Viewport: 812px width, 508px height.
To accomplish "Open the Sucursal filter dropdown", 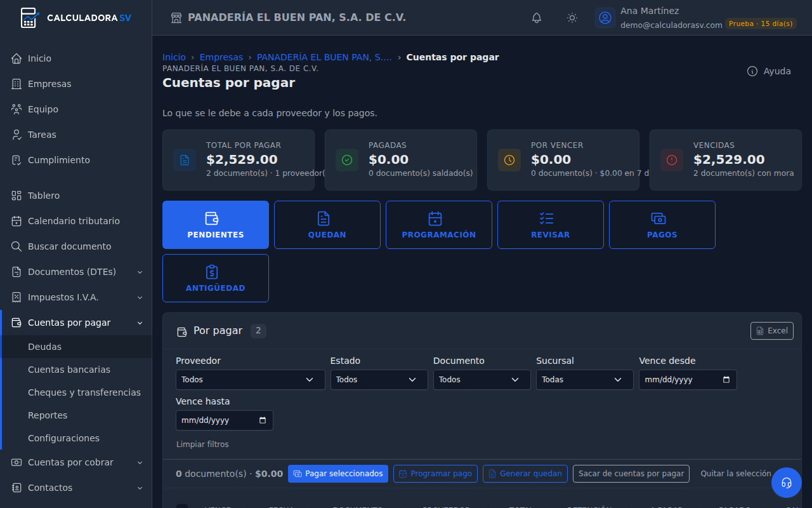I will [585, 380].
